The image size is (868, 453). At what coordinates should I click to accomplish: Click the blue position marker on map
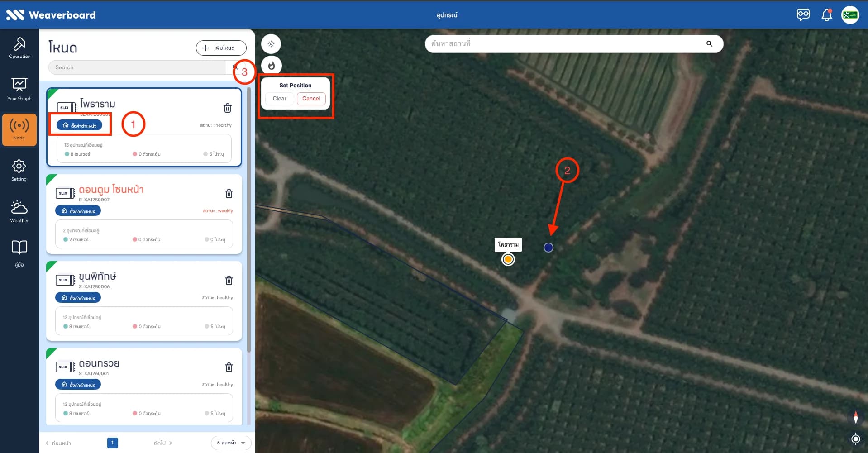pos(548,248)
